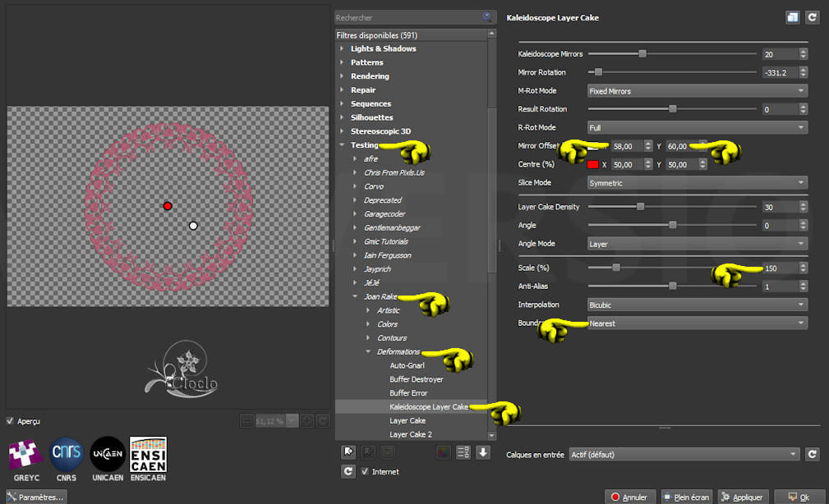Click the red Centre (%) color swatch
The image size is (829, 504).
point(592,164)
